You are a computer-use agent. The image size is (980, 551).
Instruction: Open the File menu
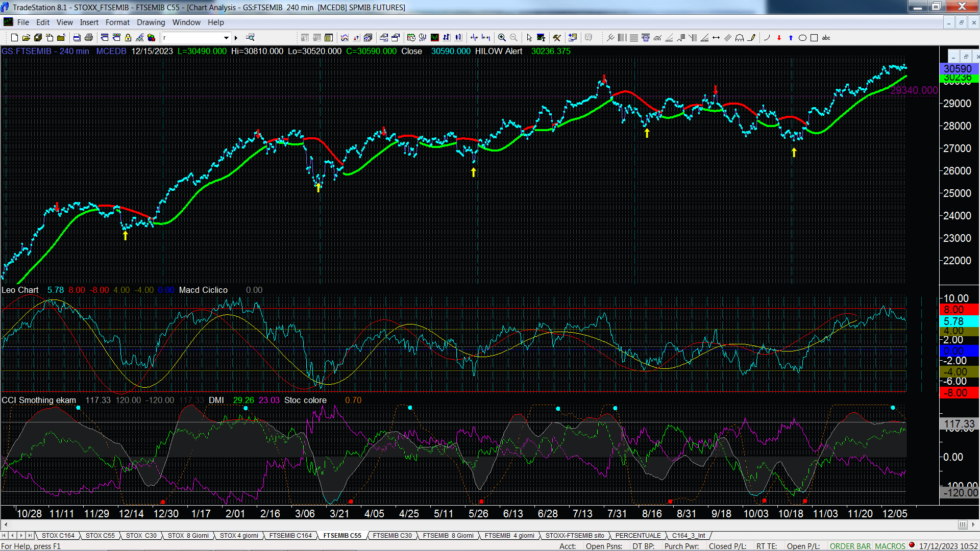(23, 22)
